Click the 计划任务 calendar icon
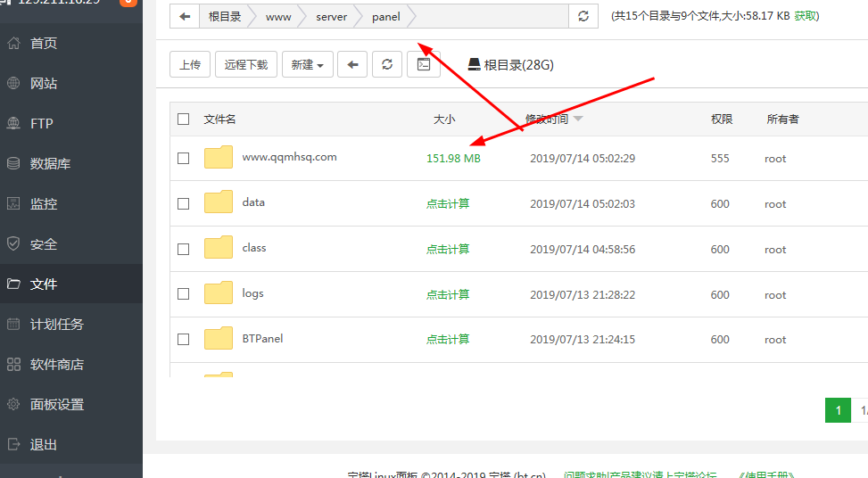Image resolution: width=868 pixels, height=478 pixels. coord(13,325)
